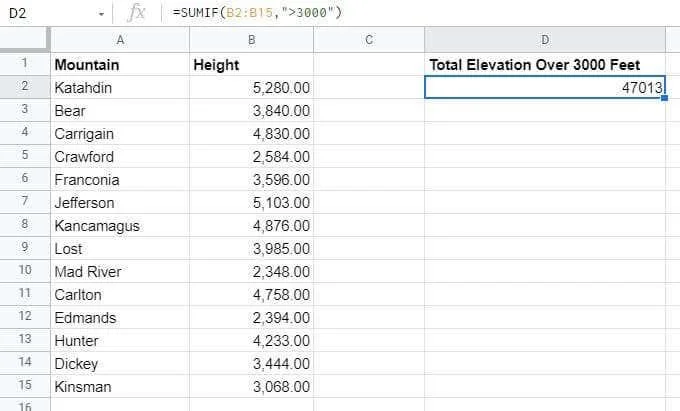Click the Mountain header cell
Screen dimensions: 680x411
(120, 64)
